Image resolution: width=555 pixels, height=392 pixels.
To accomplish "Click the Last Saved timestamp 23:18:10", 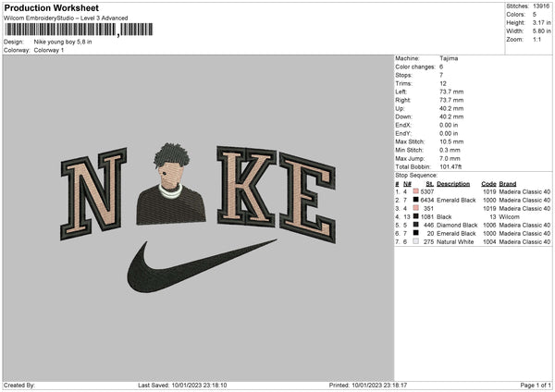I will 199,386.
